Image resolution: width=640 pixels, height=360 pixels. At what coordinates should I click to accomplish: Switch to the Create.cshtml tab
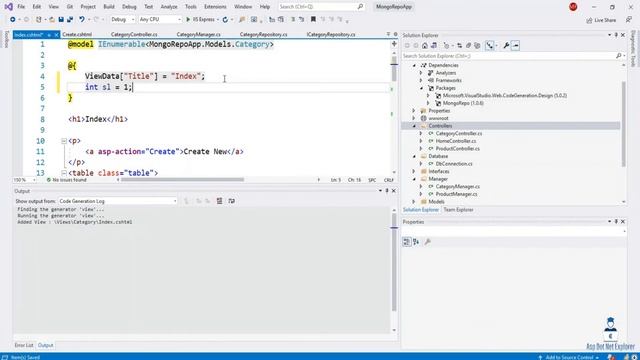pos(77,35)
